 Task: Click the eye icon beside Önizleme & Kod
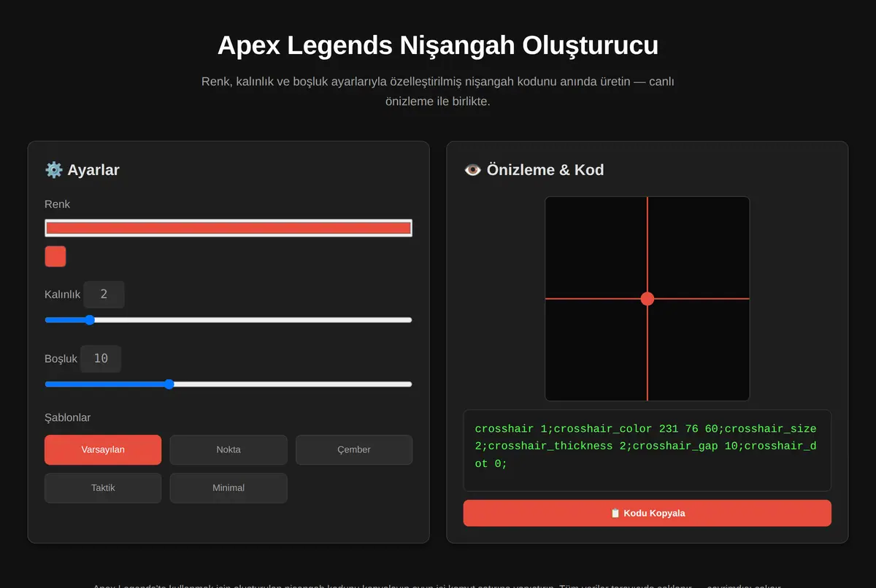point(473,170)
